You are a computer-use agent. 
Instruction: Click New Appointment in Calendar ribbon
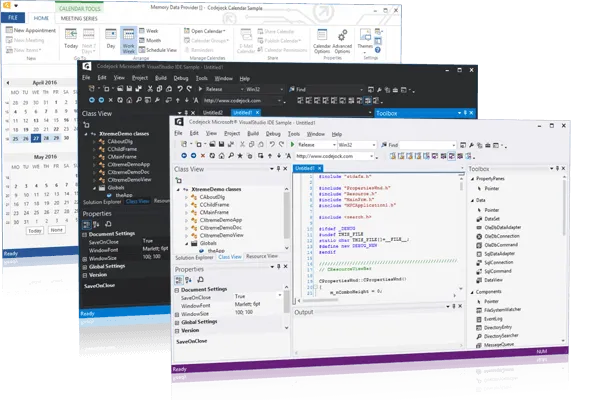tap(31, 30)
